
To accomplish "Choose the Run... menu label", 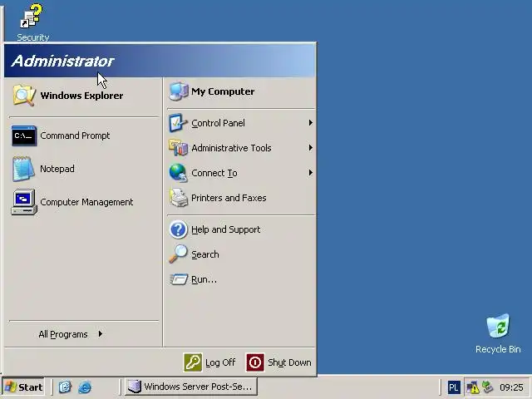I will (x=204, y=279).
